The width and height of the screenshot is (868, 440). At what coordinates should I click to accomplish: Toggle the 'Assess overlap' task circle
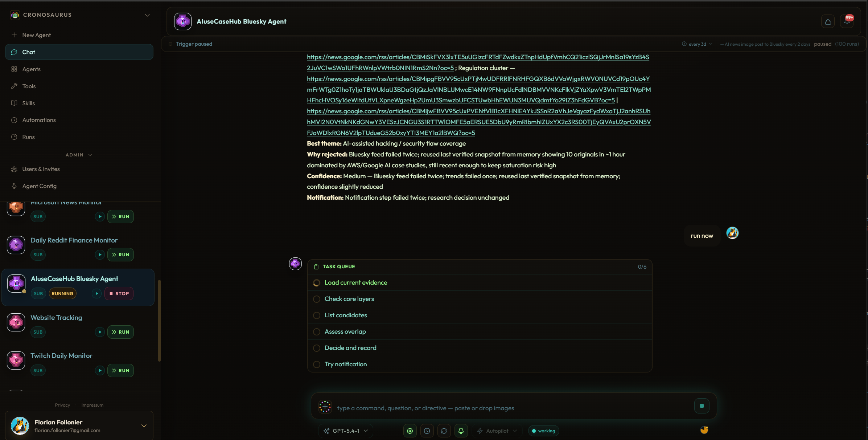click(x=317, y=332)
